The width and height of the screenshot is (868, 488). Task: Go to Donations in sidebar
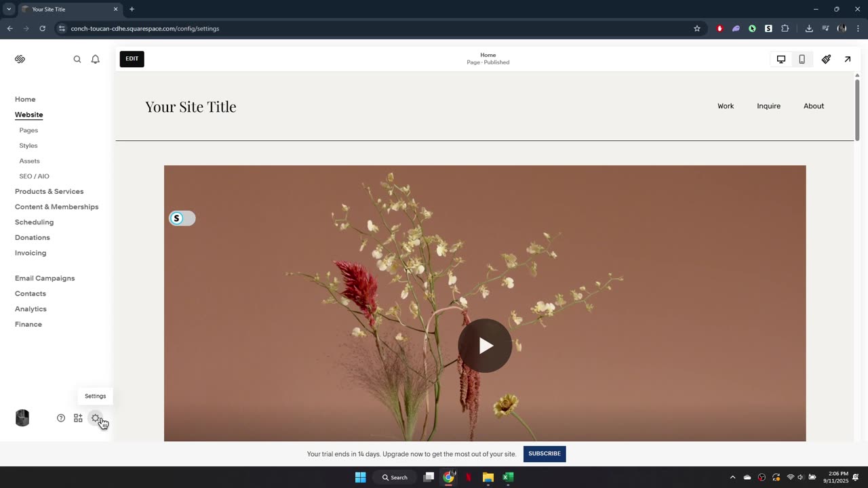point(33,237)
